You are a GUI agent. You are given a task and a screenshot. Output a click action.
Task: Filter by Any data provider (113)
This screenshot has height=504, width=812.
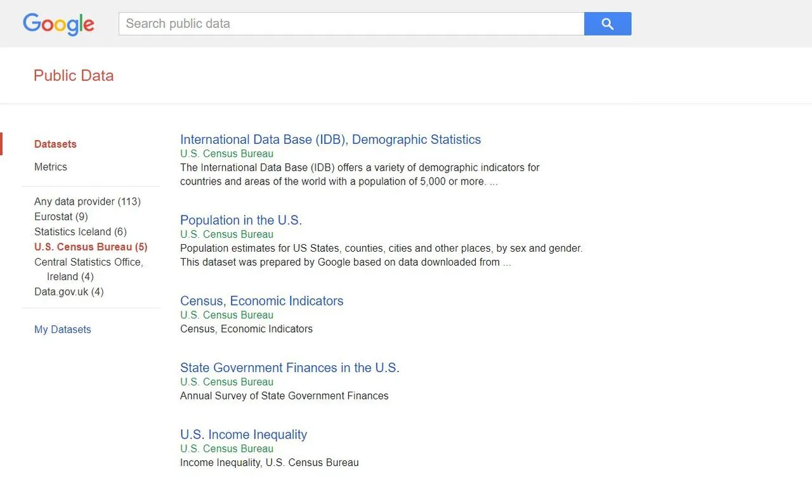point(88,202)
